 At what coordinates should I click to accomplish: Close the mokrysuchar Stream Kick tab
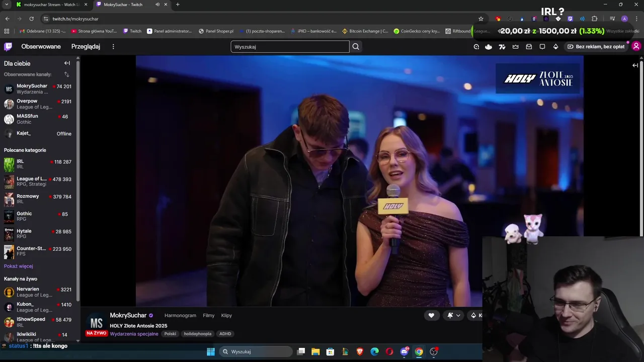[x=86, y=5]
